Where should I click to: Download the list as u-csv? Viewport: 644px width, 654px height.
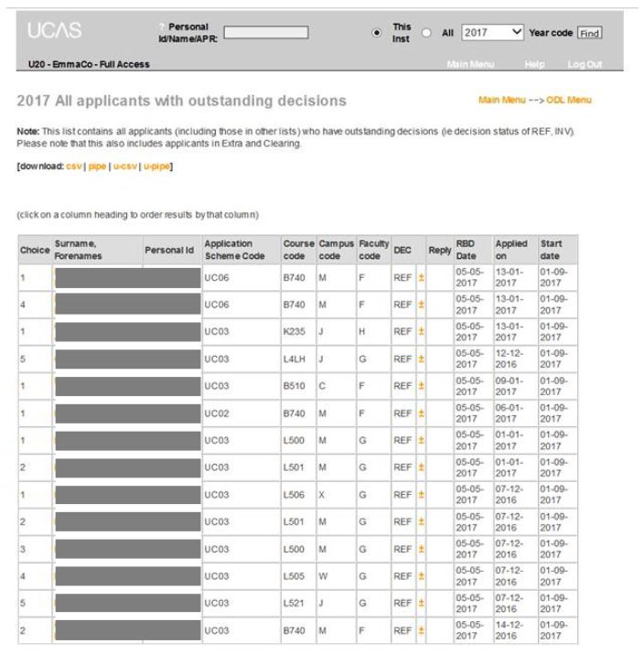pyautogui.click(x=125, y=166)
